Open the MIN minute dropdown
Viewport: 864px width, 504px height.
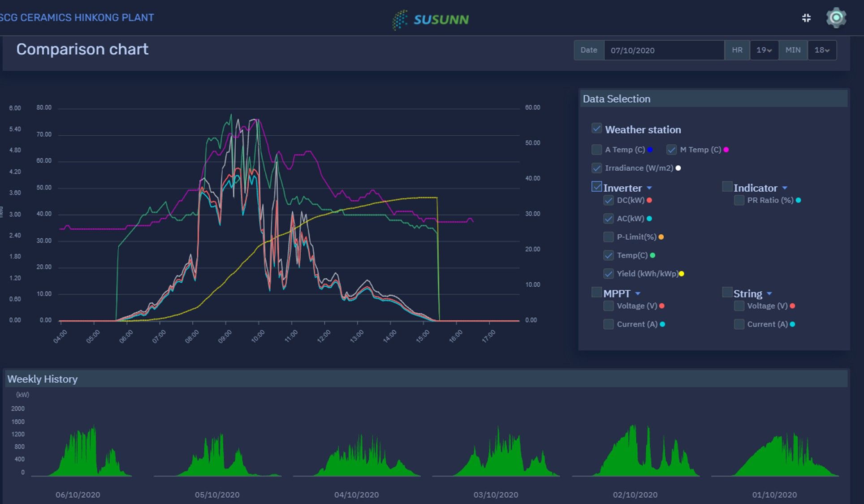click(822, 50)
